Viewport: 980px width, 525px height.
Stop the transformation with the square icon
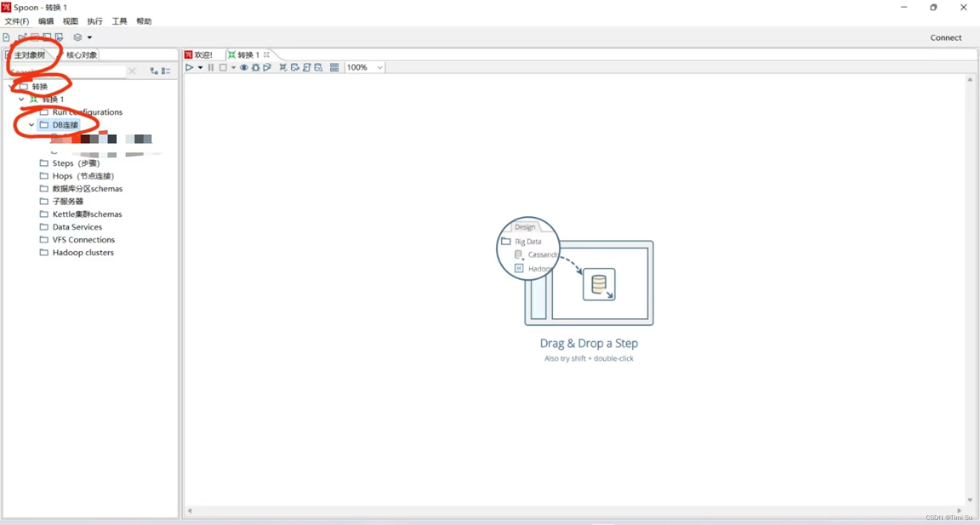pos(223,67)
